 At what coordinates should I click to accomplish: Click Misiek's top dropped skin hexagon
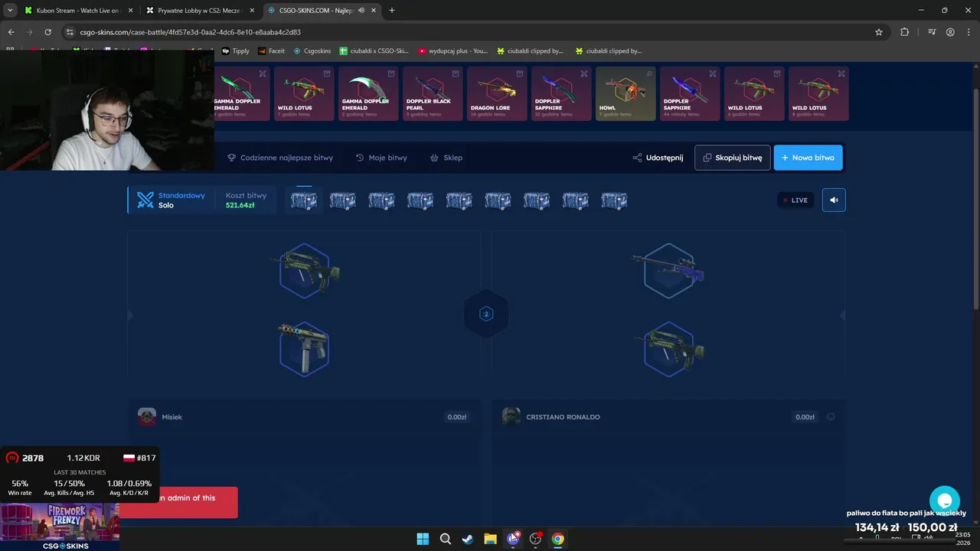tap(305, 270)
